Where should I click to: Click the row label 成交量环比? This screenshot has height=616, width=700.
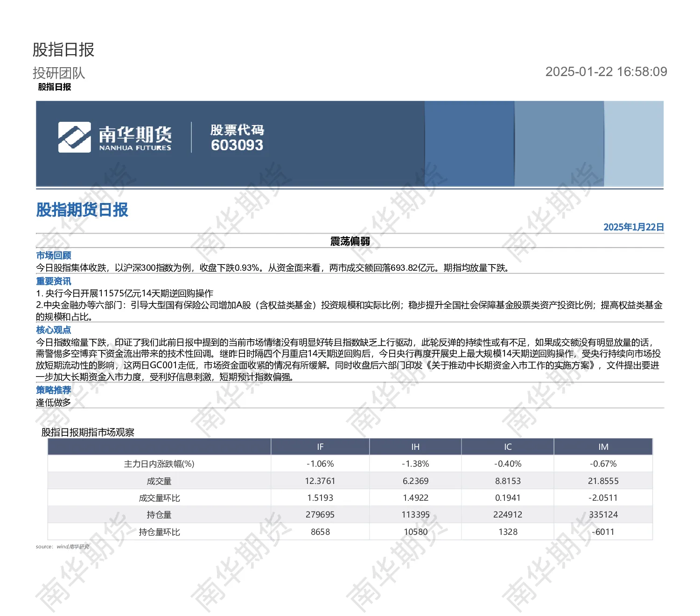tap(159, 498)
